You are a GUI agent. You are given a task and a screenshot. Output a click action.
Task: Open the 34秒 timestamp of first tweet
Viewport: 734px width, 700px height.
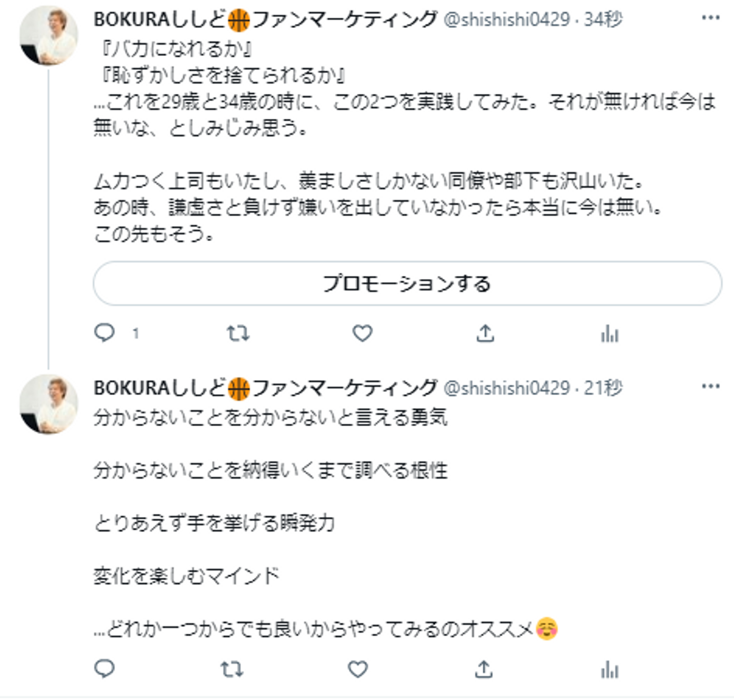point(603,19)
